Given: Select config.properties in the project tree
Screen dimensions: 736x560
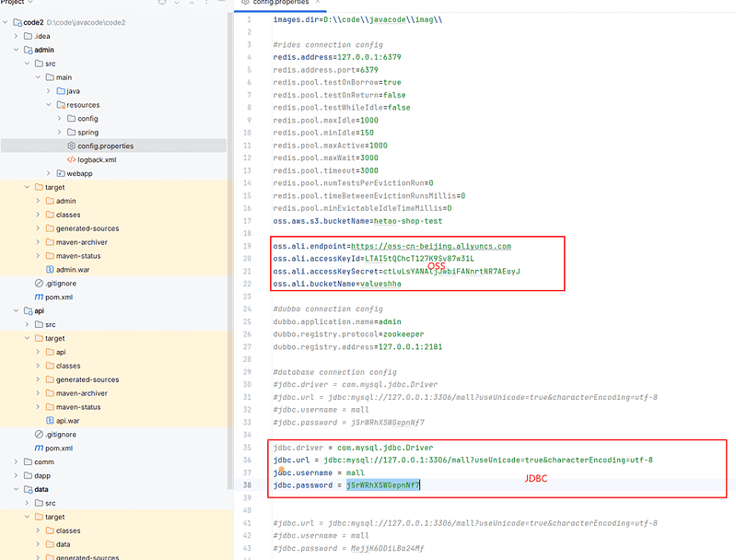Looking at the screenshot, I should (113, 146).
